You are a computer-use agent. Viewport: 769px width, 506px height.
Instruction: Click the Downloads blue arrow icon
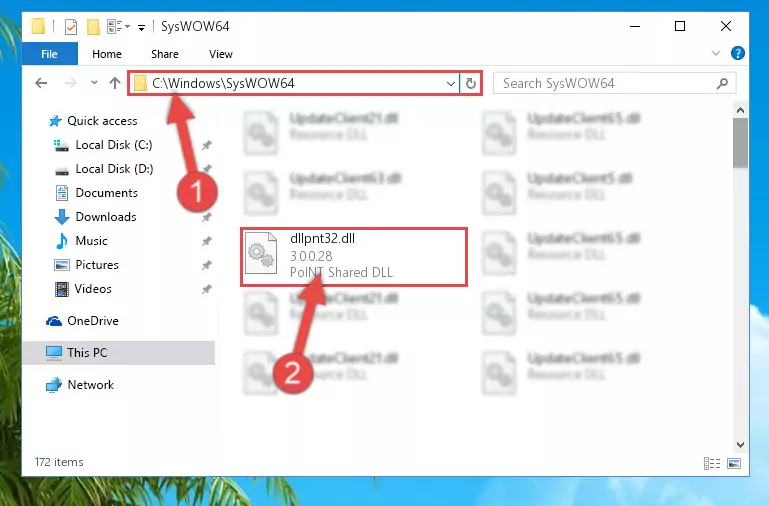pos(61,217)
